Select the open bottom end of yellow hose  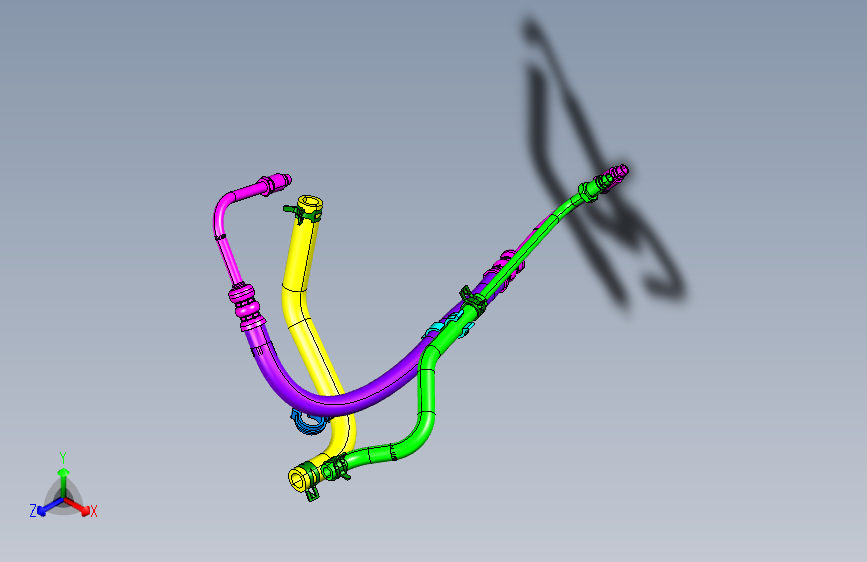coord(299,478)
